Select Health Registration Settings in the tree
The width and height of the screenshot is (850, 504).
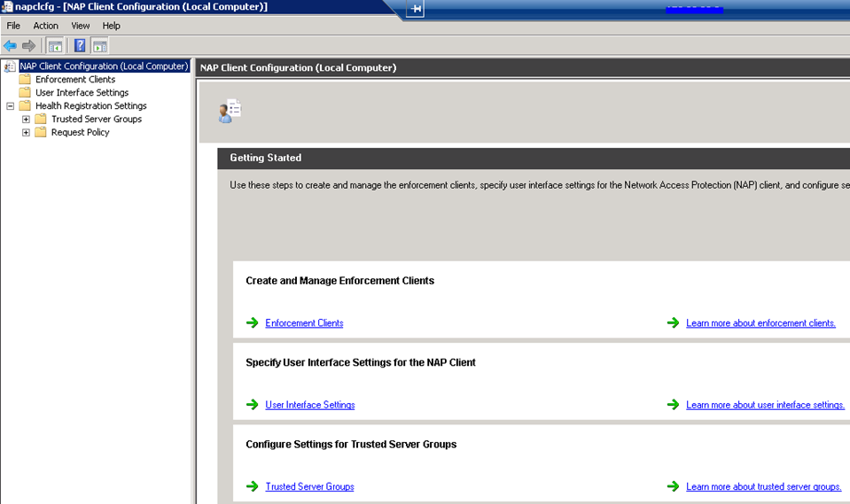(x=91, y=105)
